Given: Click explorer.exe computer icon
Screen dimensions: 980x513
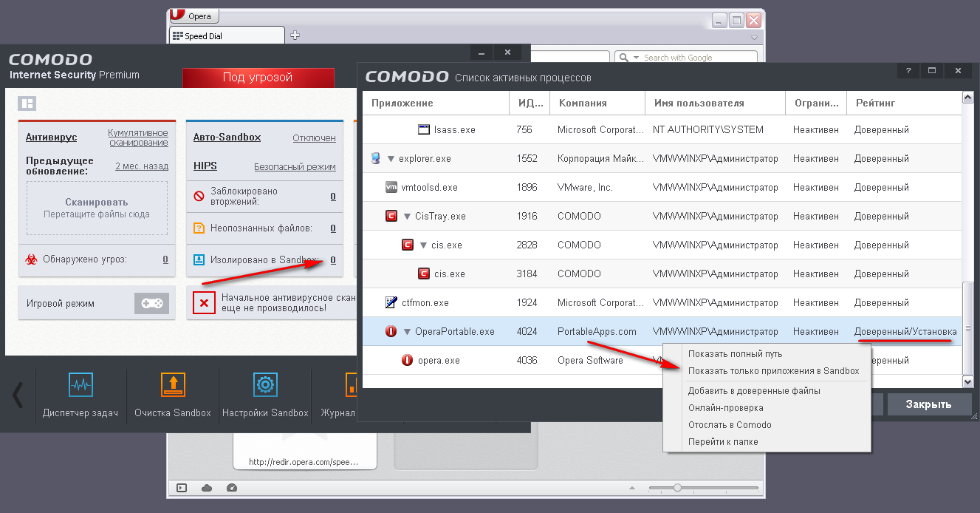Looking at the screenshot, I should [376, 158].
